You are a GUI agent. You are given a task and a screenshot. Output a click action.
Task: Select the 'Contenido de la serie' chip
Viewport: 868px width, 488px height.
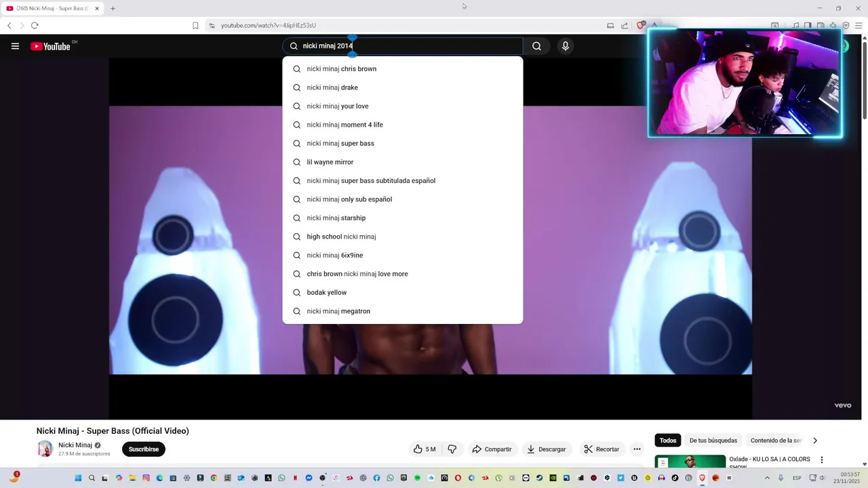[776, 441]
